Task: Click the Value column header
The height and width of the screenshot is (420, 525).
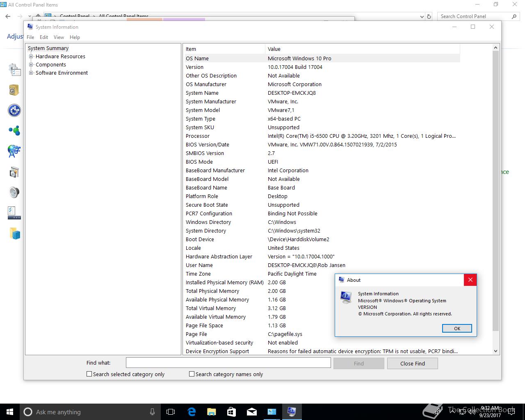Action: (363, 49)
